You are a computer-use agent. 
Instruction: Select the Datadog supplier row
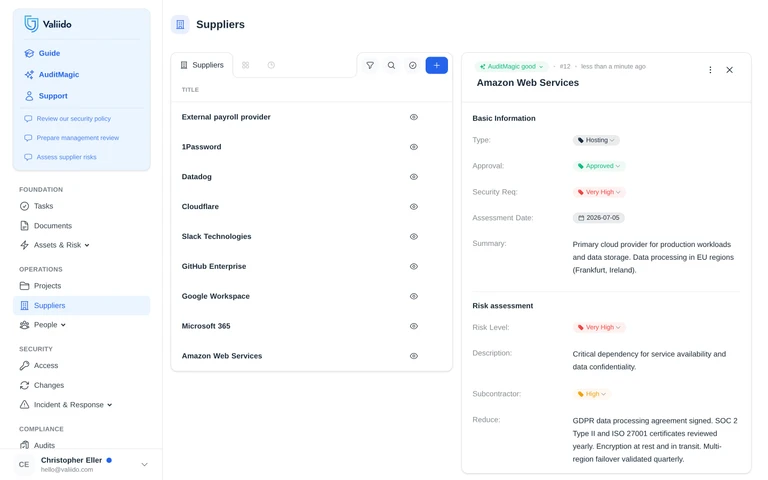312,177
